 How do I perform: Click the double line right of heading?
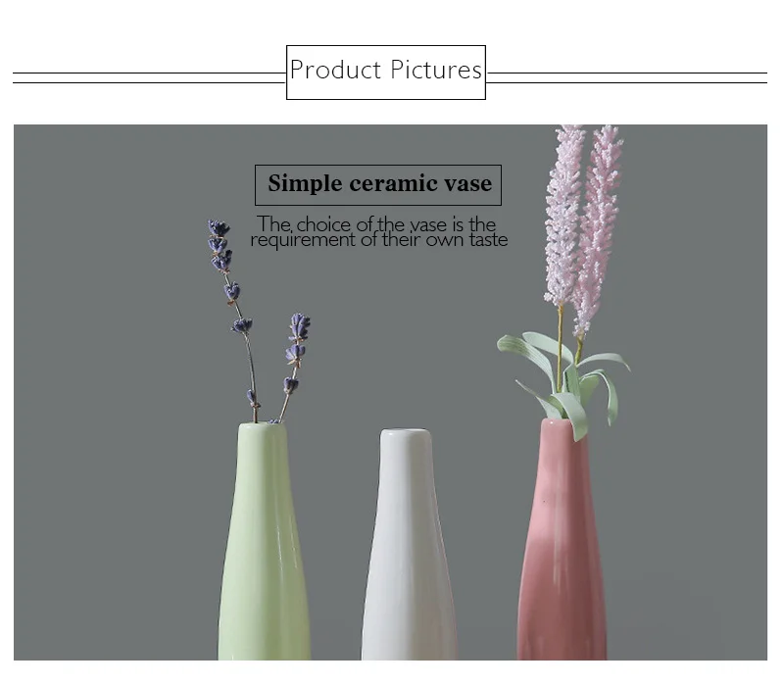[626, 78]
